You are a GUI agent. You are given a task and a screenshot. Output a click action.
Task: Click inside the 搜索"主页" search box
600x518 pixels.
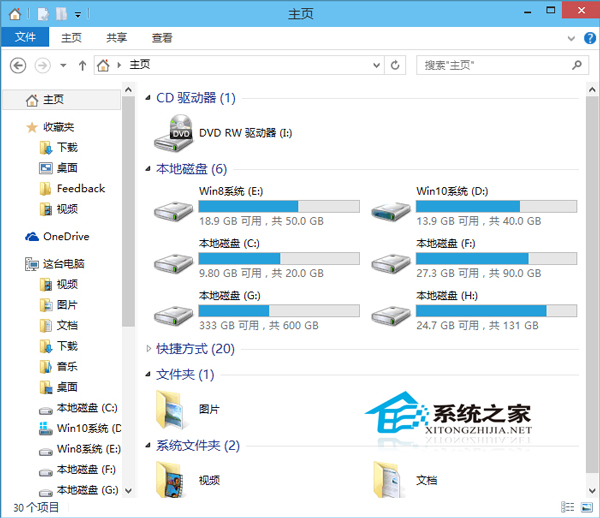pyautogui.click(x=495, y=65)
